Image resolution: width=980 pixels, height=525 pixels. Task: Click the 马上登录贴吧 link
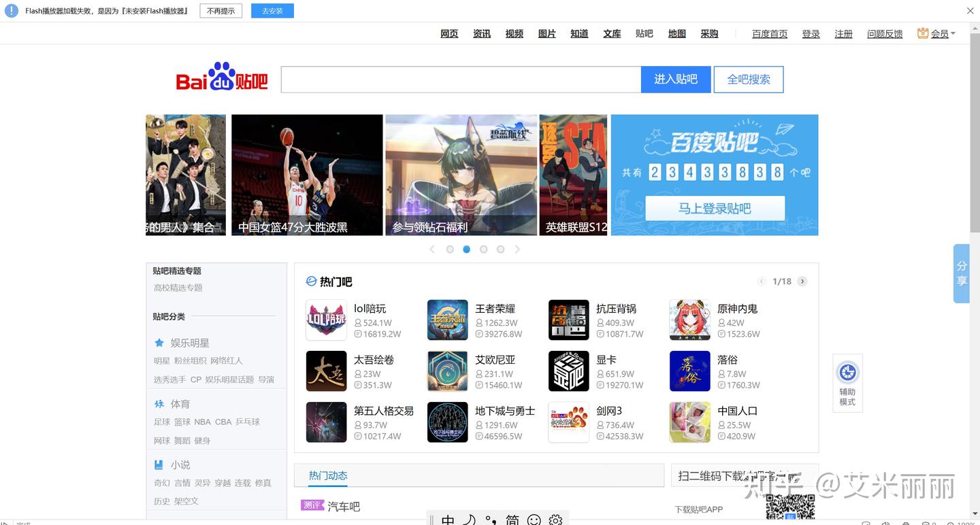(714, 209)
